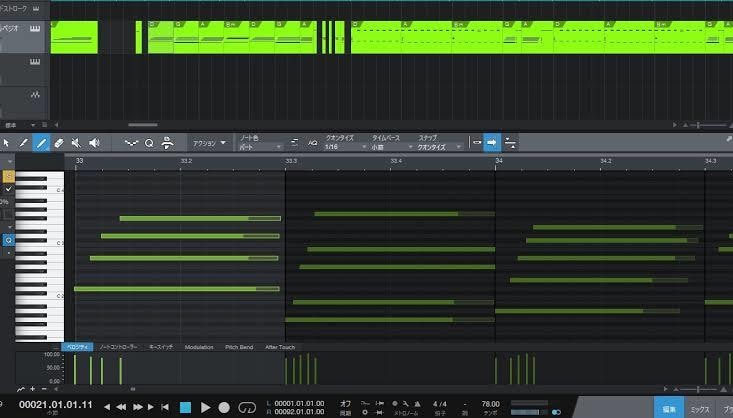Add a controller lane with plus icon
Image resolution: width=733 pixels, height=418 pixels.
(x=33, y=389)
